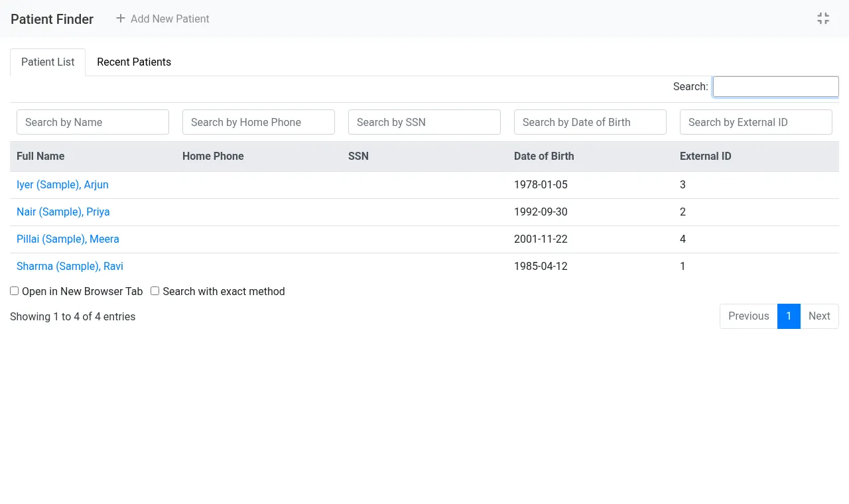Enable Search with exact method checkbox
The width and height of the screenshot is (849, 504).
[155, 291]
